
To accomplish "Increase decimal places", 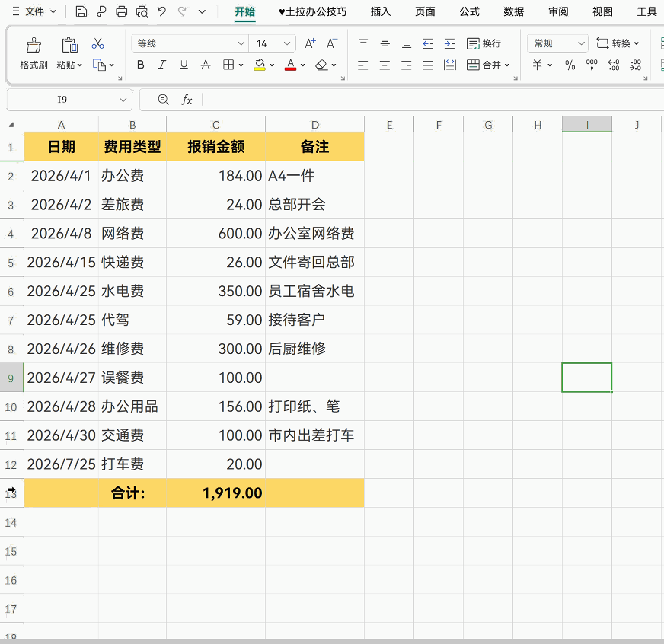I will pos(614,65).
